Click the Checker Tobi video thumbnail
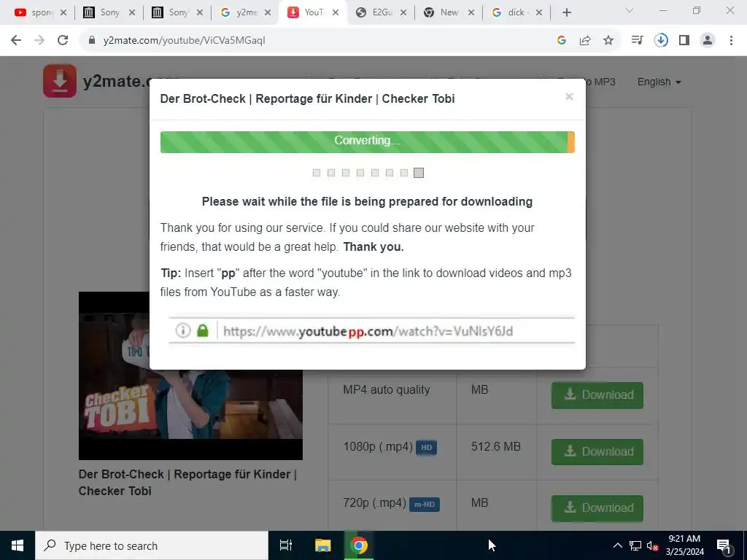The image size is (747, 560). [x=190, y=376]
